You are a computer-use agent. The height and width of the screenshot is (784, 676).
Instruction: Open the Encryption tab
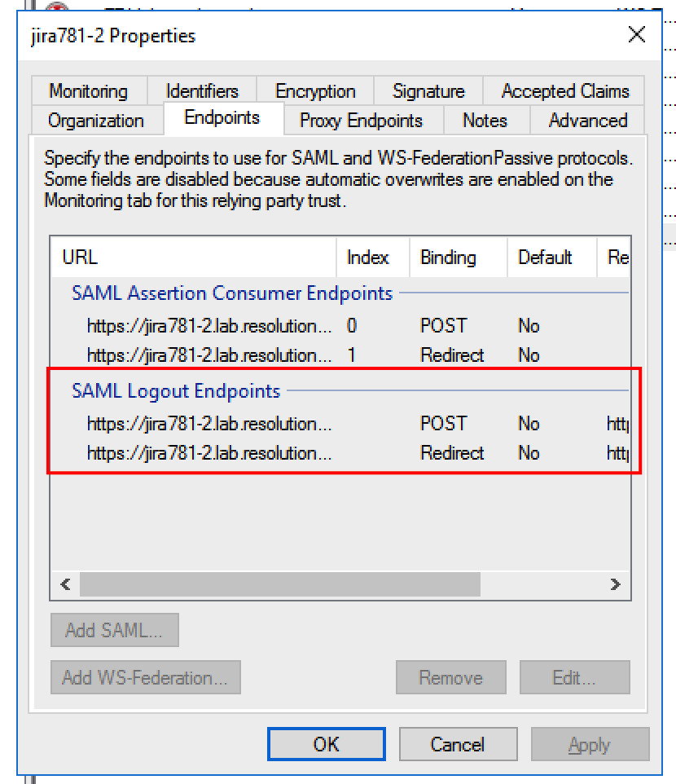[315, 91]
